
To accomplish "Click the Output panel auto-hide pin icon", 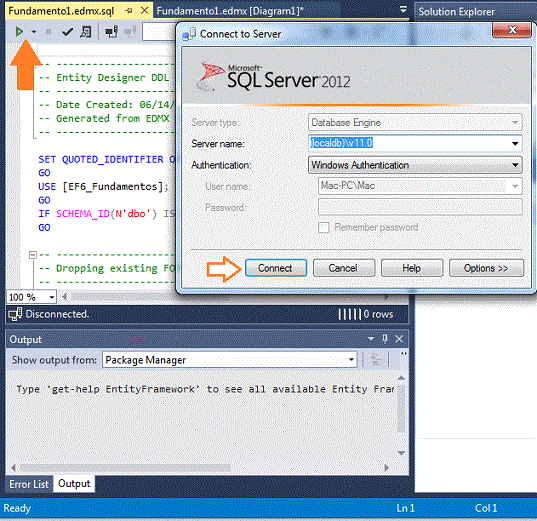I will coord(385,339).
